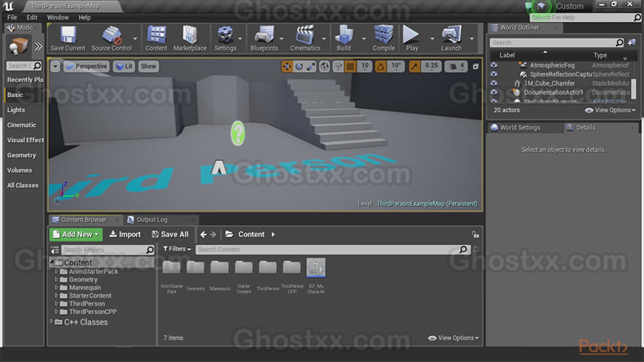Toggle world/local coordinate system globe icon
644x362 pixels.
pyautogui.click(x=324, y=66)
